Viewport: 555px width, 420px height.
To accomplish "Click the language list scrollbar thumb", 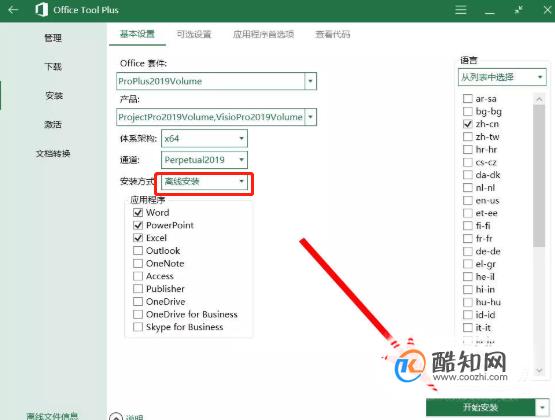I will (x=539, y=176).
